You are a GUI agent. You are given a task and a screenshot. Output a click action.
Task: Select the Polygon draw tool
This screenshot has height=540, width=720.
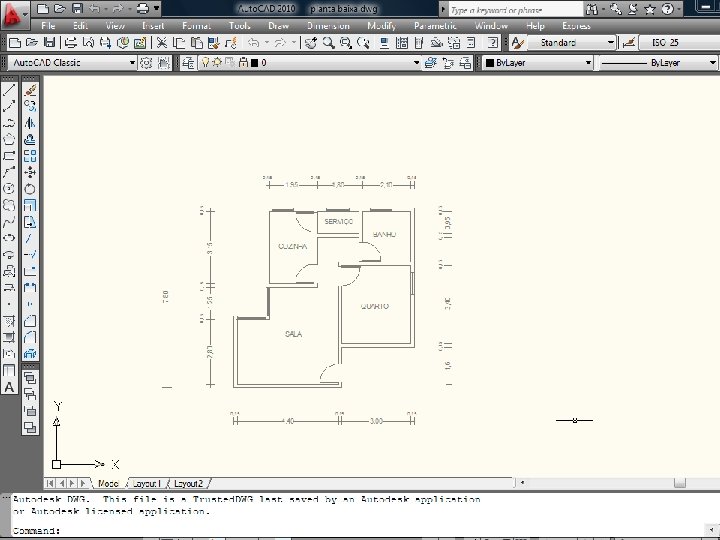point(9,139)
